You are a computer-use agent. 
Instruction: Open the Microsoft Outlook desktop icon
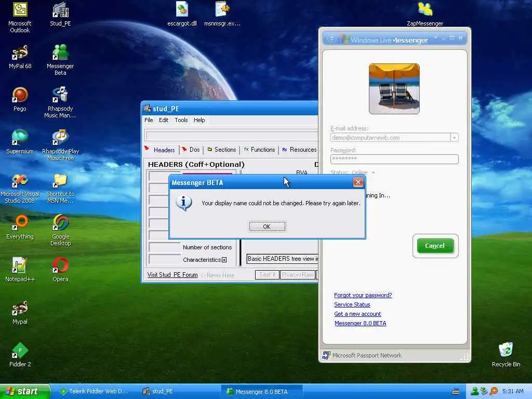(20, 17)
